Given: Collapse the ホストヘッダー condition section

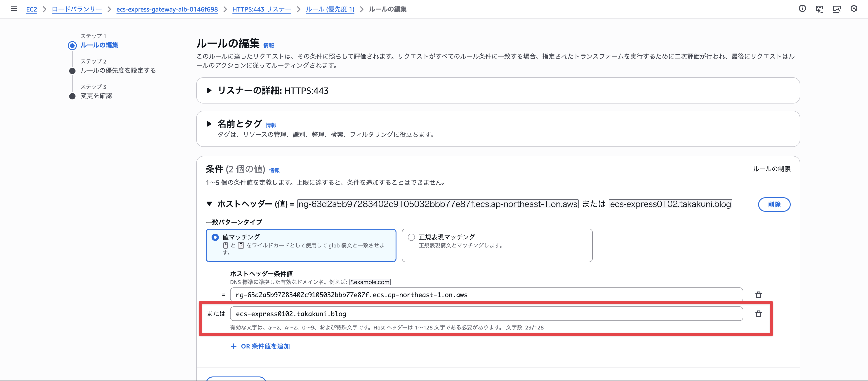Looking at the screenshot, I should 209,204.
